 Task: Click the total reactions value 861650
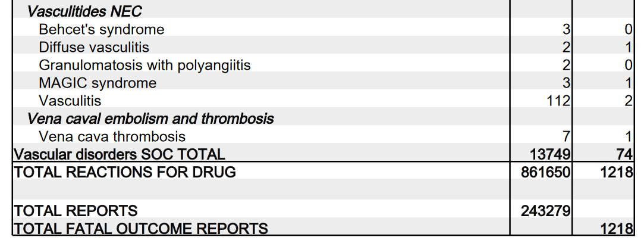coord(546,172)
